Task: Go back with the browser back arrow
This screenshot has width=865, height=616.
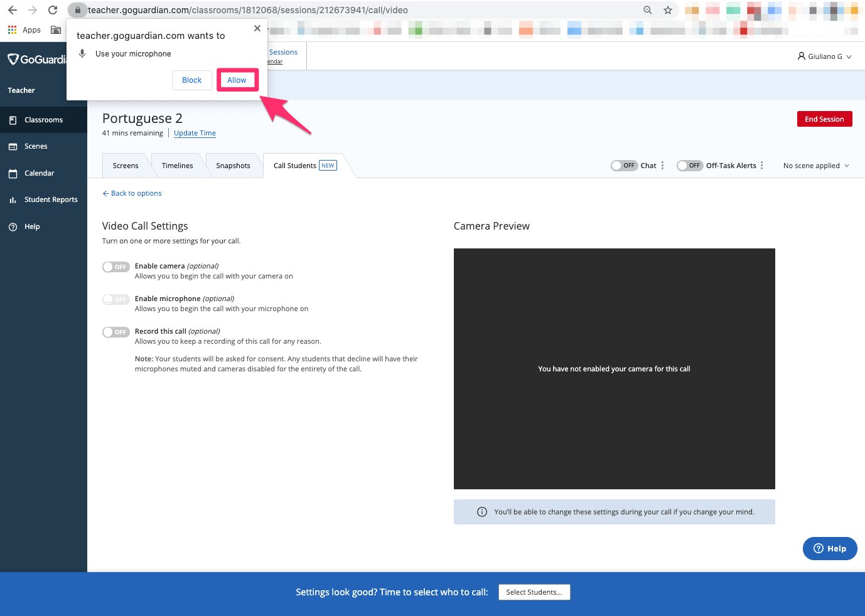Action: pyautogui.click(x=13, y=10)
